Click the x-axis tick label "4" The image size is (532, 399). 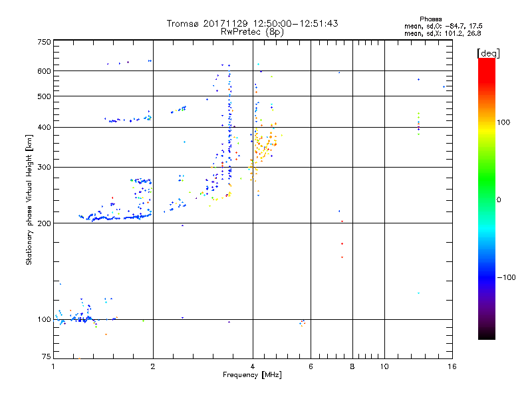(253, 366)
